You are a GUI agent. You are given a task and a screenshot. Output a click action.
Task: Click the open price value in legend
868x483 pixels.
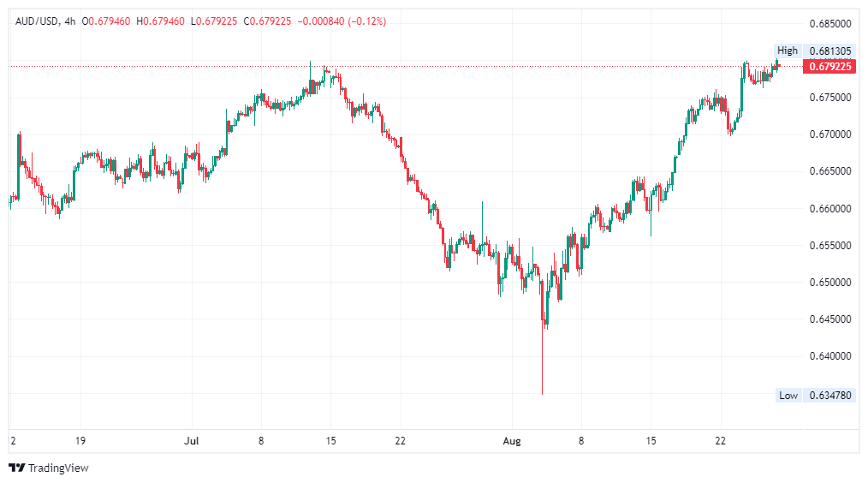click(109, 21)
